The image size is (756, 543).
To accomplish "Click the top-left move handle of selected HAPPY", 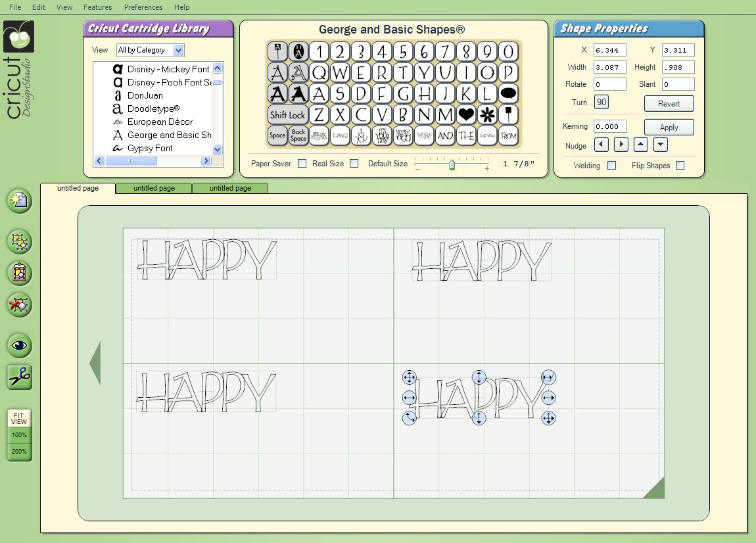I will click(x=410, y=377).
